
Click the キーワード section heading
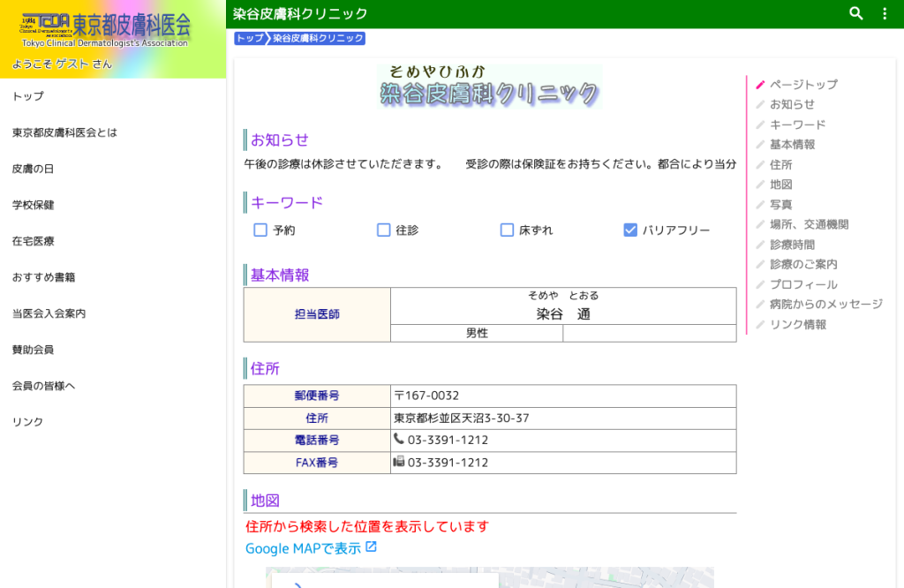[287, 203]
